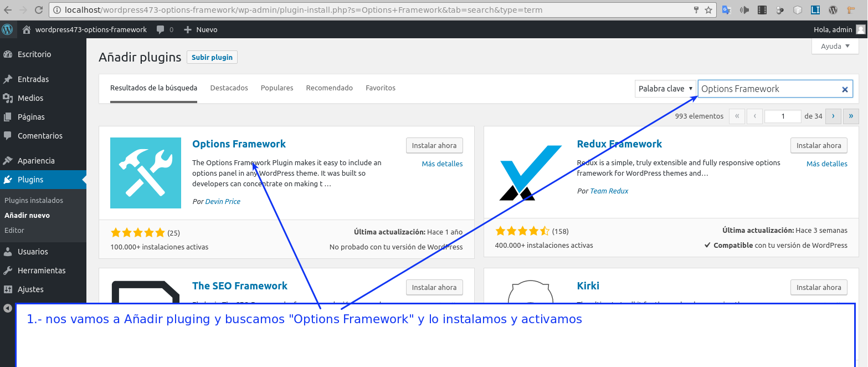Open the Hola, admin account menu
This screenshot has width=868, height=367.
click(x=833, y=29)
